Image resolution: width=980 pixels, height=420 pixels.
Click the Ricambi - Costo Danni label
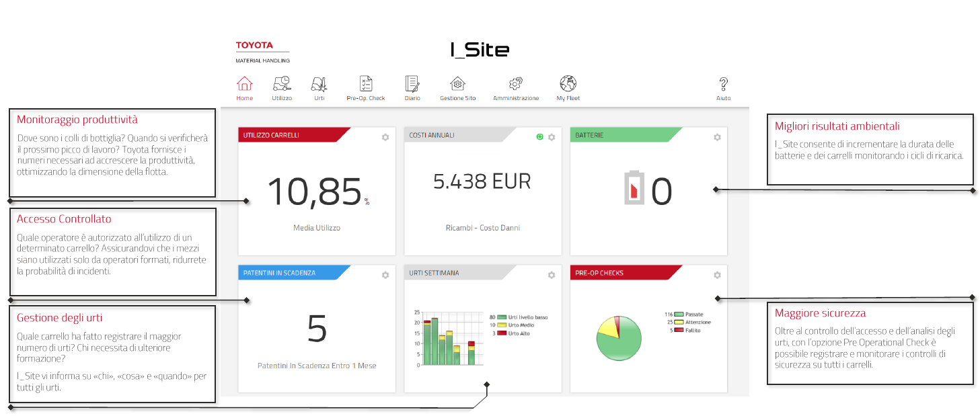click(482, 228)
